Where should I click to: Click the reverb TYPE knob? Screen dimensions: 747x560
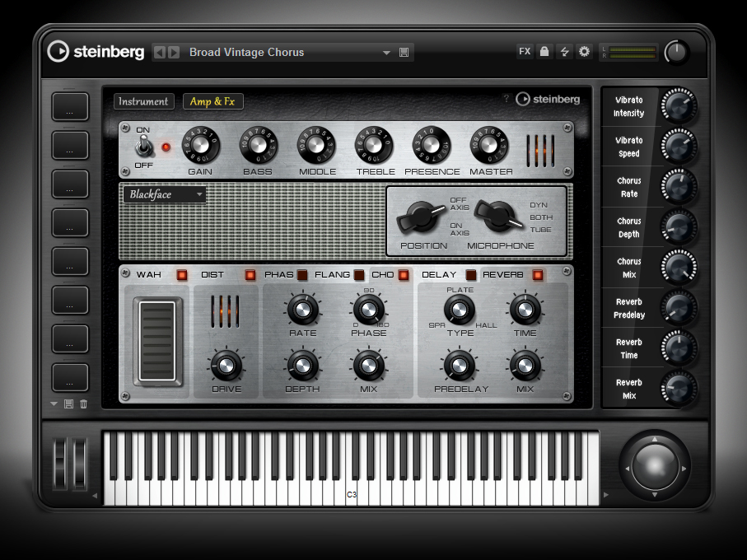[x=460, y=310]
